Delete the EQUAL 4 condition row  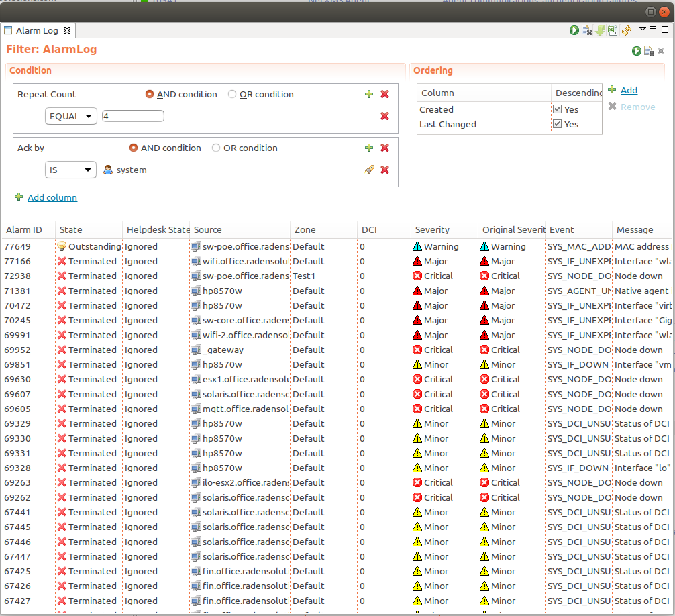384,116
